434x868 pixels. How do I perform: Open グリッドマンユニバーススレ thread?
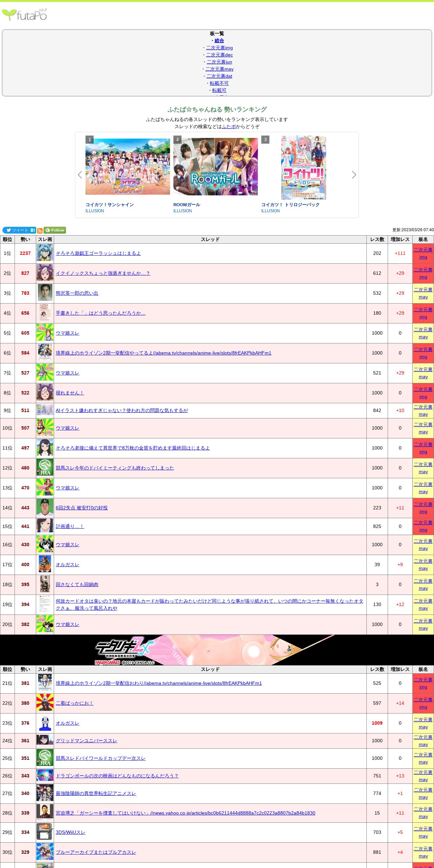(x=87, y=741)
